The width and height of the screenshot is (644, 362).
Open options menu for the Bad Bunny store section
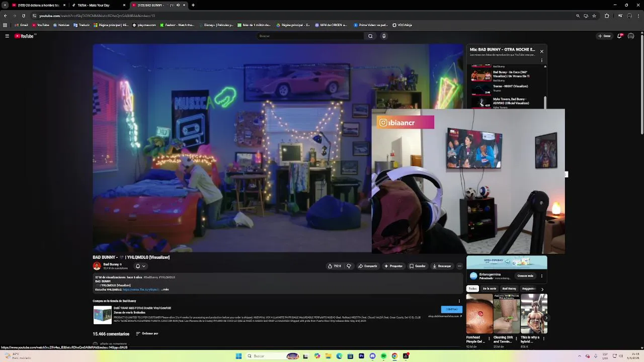tap(459, 301)
